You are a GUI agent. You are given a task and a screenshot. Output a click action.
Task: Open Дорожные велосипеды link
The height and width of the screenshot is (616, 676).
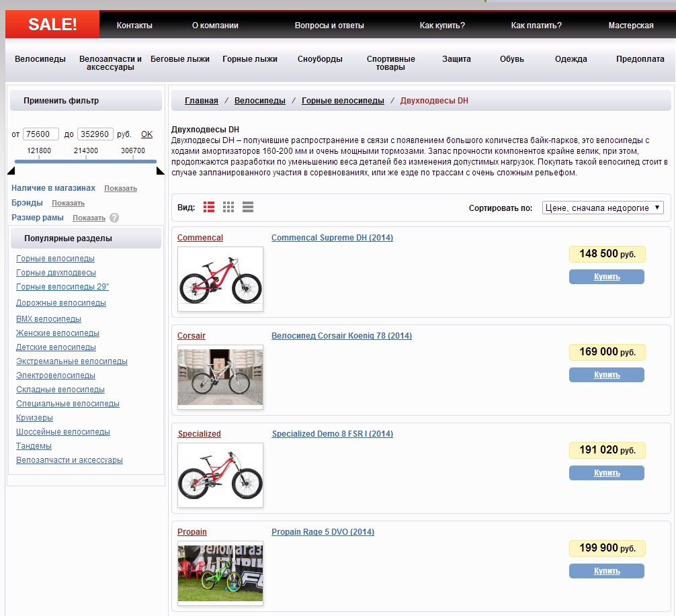pyautogui.click(x=60, y=303)
